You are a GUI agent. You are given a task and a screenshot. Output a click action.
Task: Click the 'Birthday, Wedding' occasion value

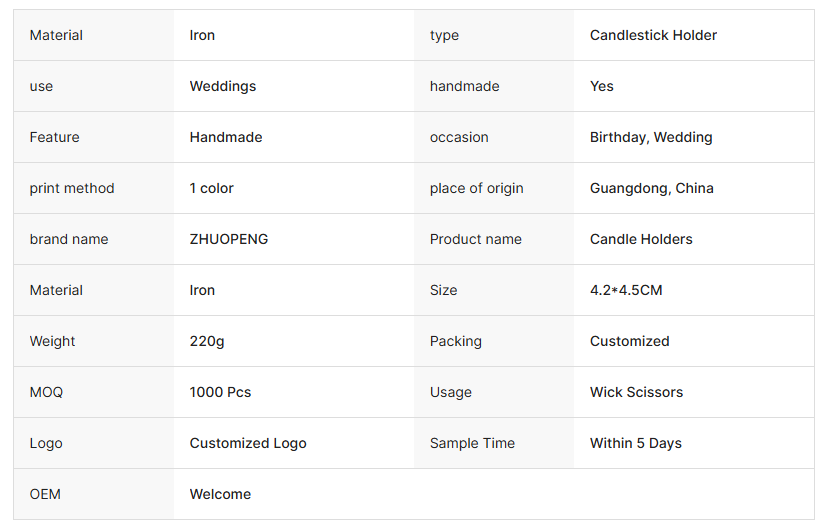click(651, 137)
